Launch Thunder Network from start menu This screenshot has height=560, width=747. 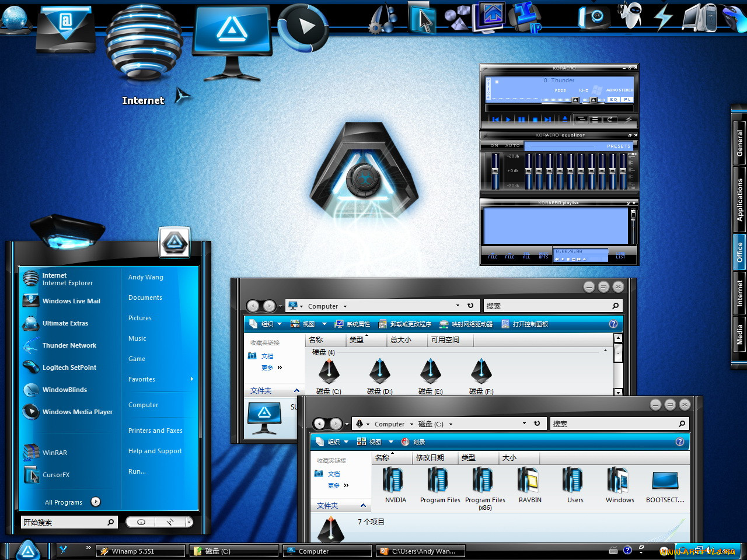point(69,345)
